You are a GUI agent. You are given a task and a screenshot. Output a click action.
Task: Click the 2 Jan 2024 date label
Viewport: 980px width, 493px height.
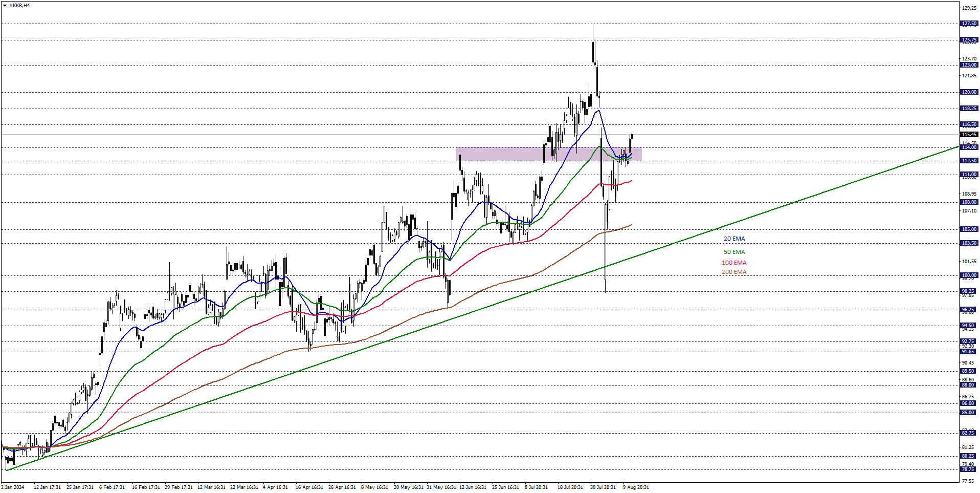click(13, 487)
